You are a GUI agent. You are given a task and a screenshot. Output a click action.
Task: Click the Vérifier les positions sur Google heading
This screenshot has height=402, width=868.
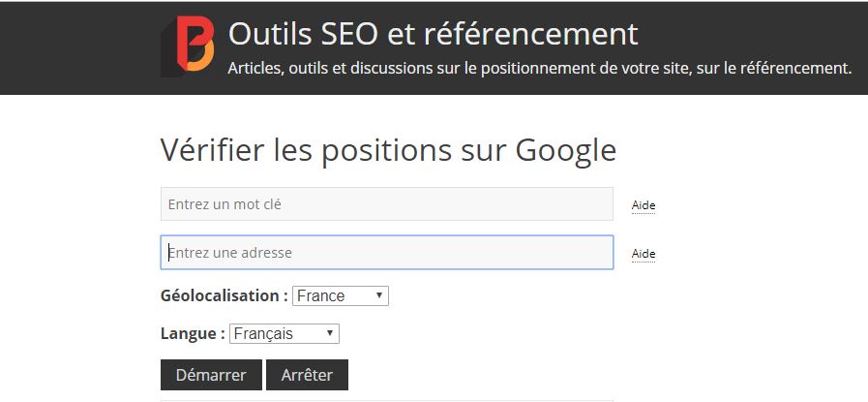coord(387,150)
